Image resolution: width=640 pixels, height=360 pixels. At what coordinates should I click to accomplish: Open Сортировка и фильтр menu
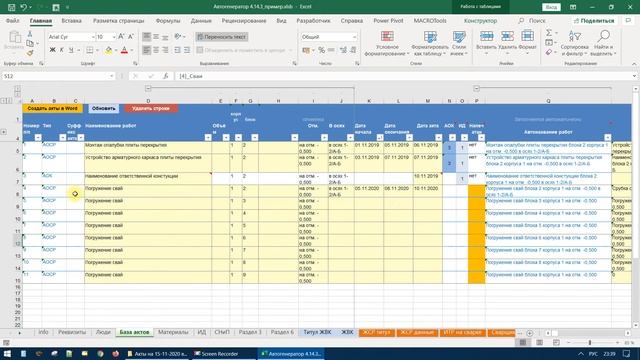575,43
